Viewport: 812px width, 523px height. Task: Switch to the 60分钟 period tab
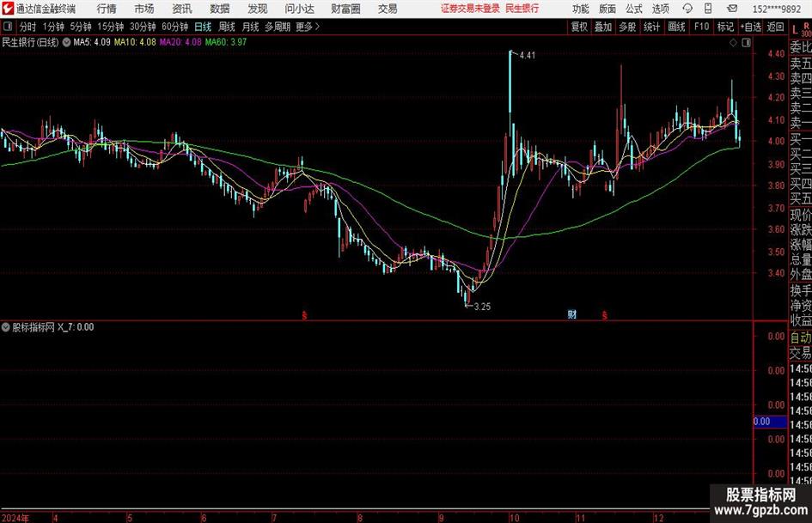pos(175,27)
